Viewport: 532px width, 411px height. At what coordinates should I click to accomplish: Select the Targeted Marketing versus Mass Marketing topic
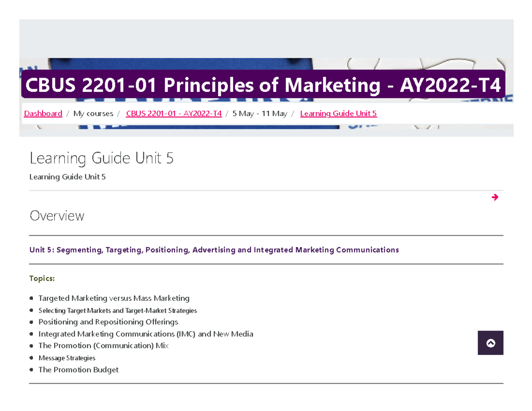pos(114,298)
